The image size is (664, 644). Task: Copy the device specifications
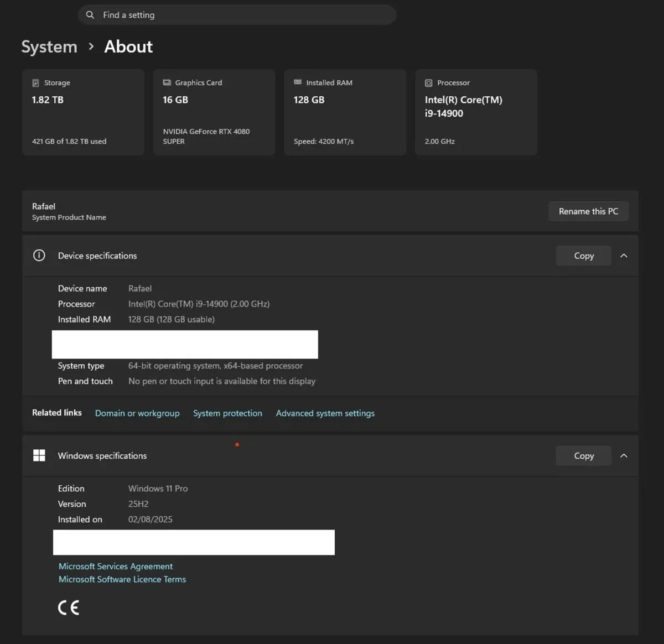point(583,256)
